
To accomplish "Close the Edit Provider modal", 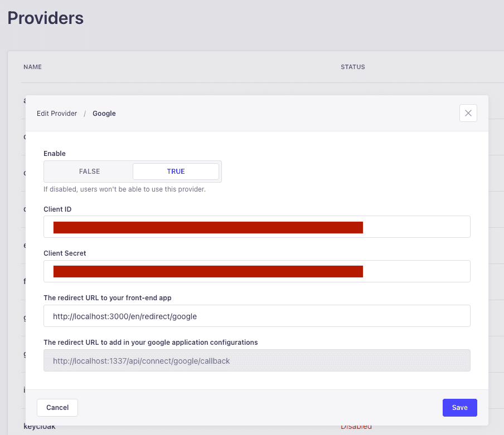I will [468, 113].
